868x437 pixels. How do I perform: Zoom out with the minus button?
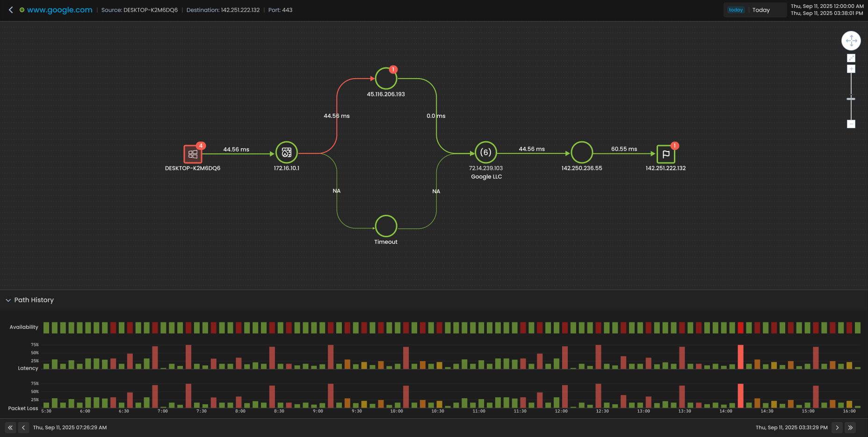(x=851, y=124)
